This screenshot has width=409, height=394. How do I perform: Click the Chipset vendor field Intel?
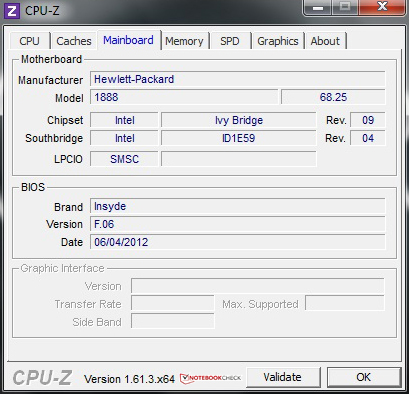pyautogui.click(x=124, y=120)
